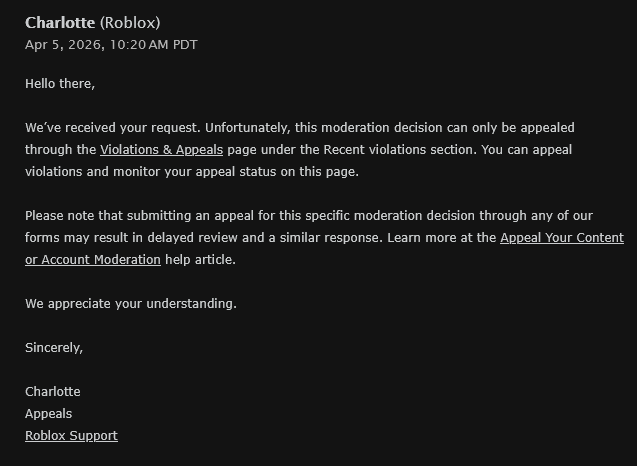
Task: Click the (Roblox) label beside sender name
Action: (131, 22)
